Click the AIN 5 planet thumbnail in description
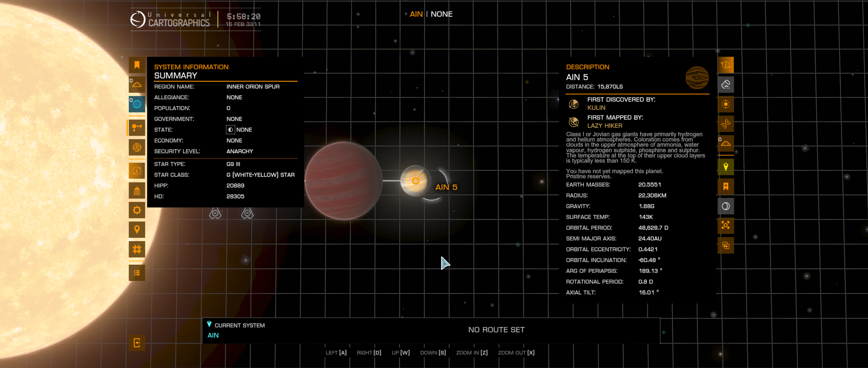868x368 pixels. [697, 77]
